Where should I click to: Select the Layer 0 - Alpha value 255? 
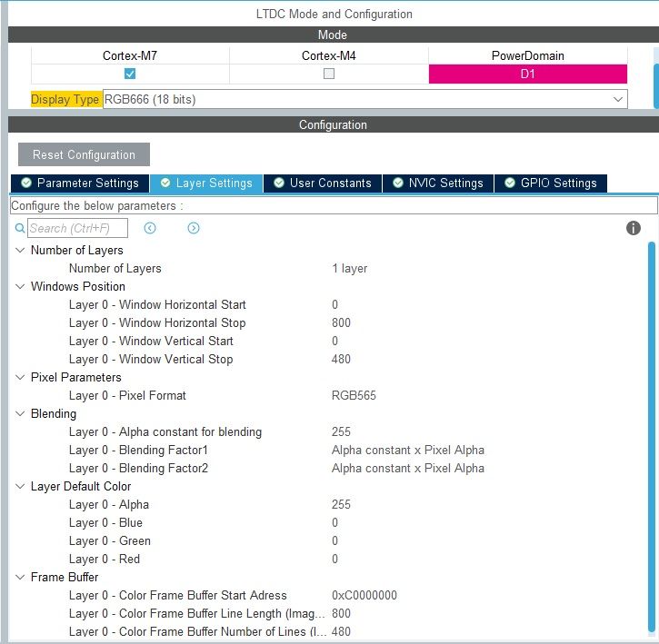click(x=341, y=504)
